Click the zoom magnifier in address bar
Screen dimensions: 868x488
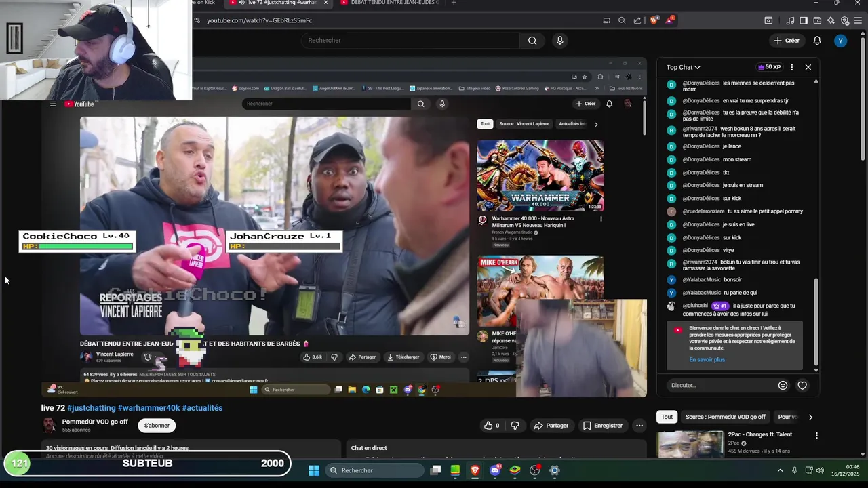tap(622, 20)
